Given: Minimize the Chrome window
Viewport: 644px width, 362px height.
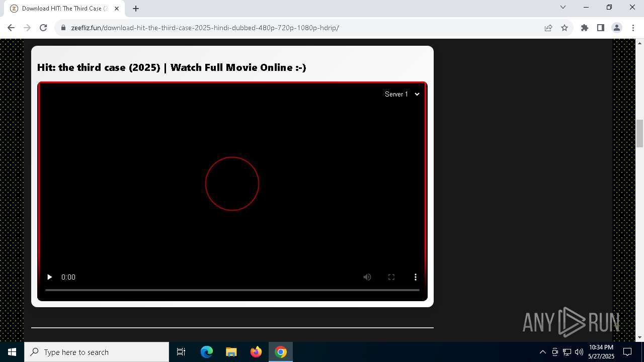Looking at the screenshot, I should tap(586, 8).
